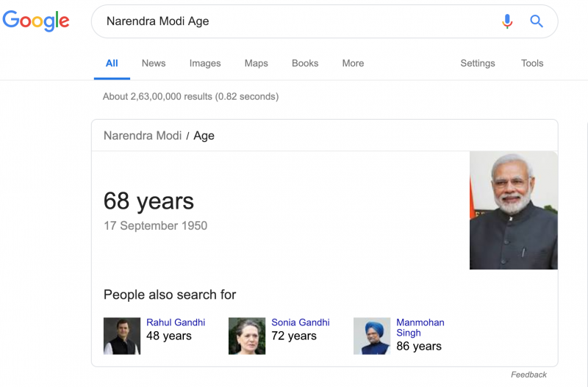Open Narendra Modi's portrait photo
This screenshot has height=387, width=588.
coord(513,210)
